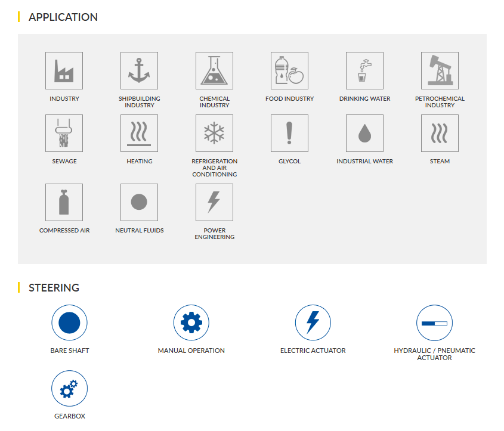504x431 pixels.
Task: Click the Drinking Water tap icon
Action: click(364, 70)
